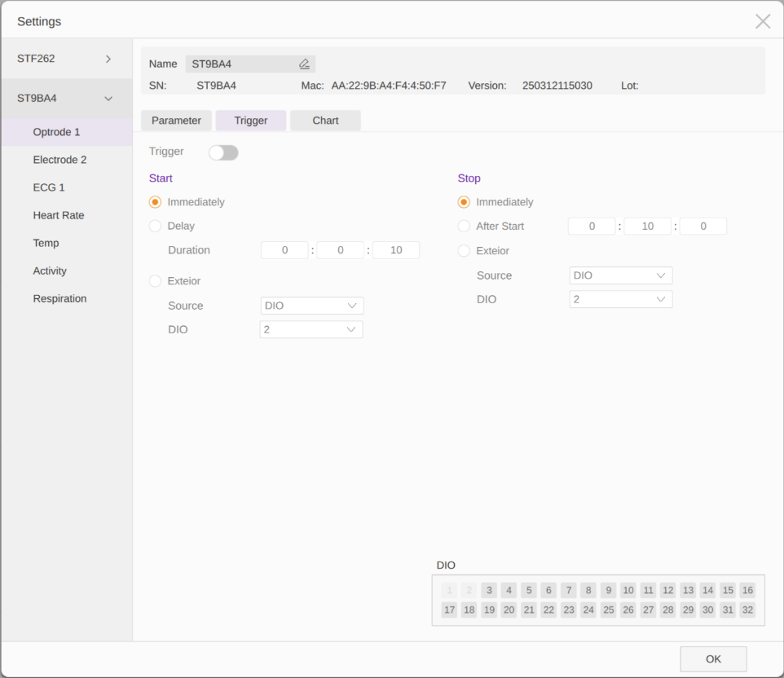The width and height of the screenshot is (784, 678).
Task: Click DIO channel 4 button
Action: tap(509, 590)
